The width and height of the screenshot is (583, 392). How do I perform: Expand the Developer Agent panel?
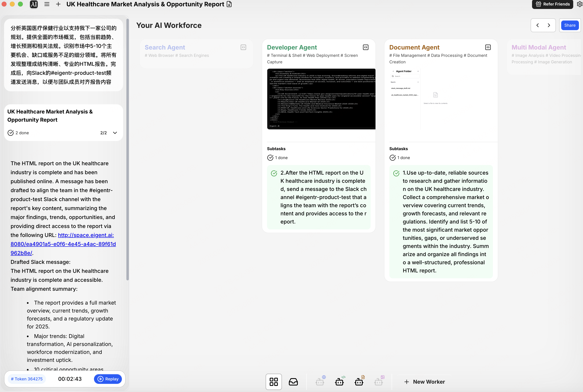366,47
